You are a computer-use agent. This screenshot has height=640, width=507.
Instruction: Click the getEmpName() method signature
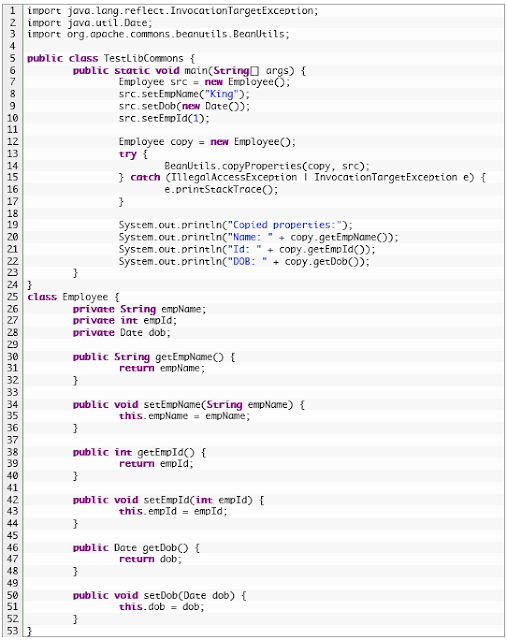click(x=154, y=357)
